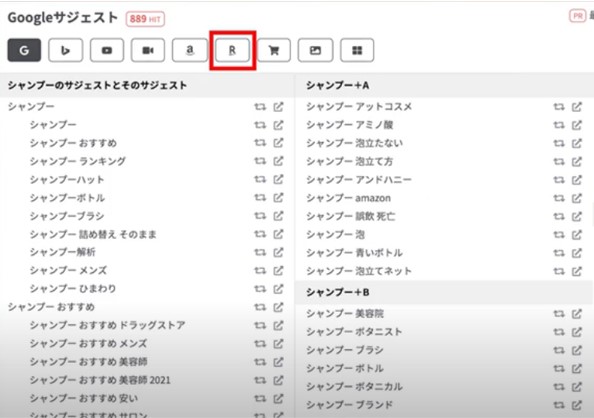The height and width of the screenshot is (418, 594).
Task: Open external link for シャンプー ひまわり
Action: pos(278,289)
